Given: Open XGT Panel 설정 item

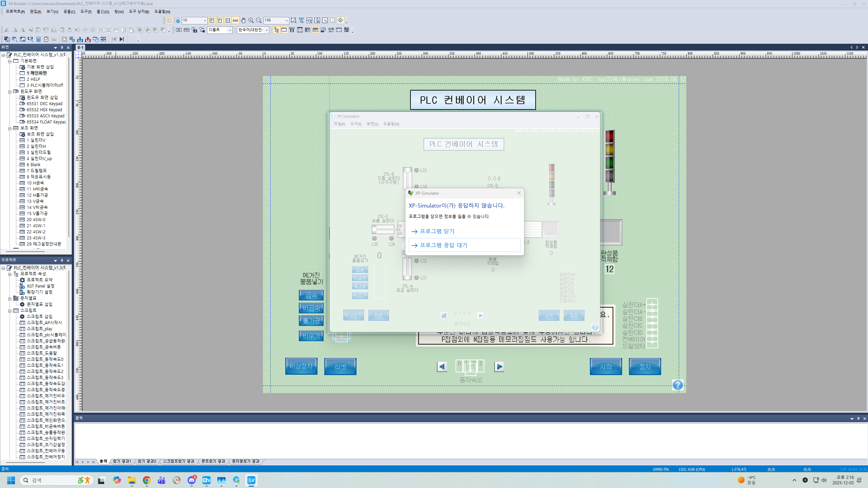Looking at the screenshot, I should (40, 286).
